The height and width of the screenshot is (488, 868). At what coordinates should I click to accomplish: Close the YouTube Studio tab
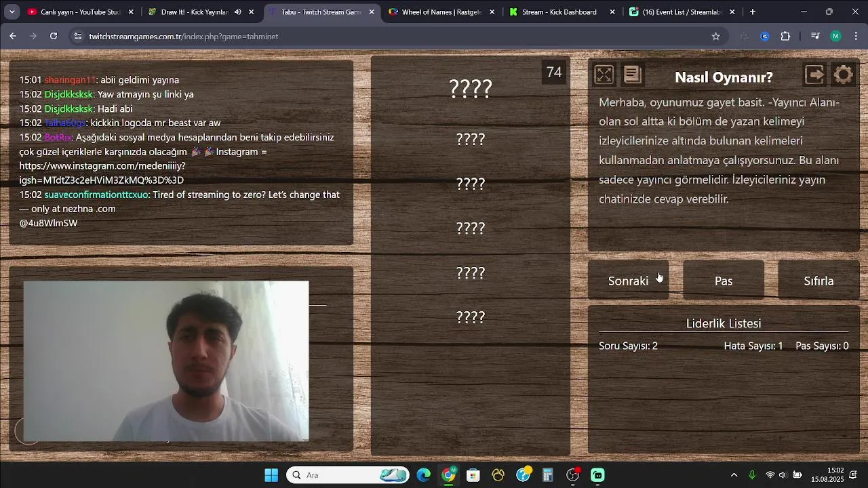(131, 12)
